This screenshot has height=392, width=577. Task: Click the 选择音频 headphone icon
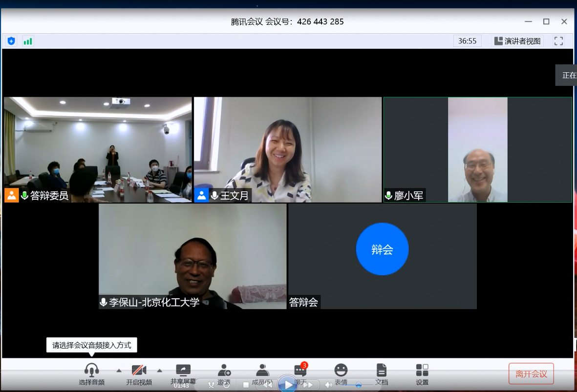point(91,370)
